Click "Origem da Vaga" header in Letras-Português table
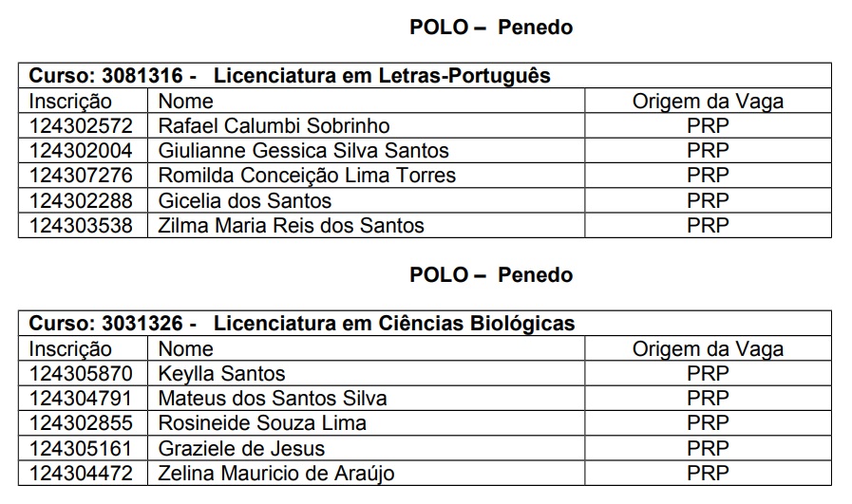Viewport: 852px width, 504px height. [708, 102]
